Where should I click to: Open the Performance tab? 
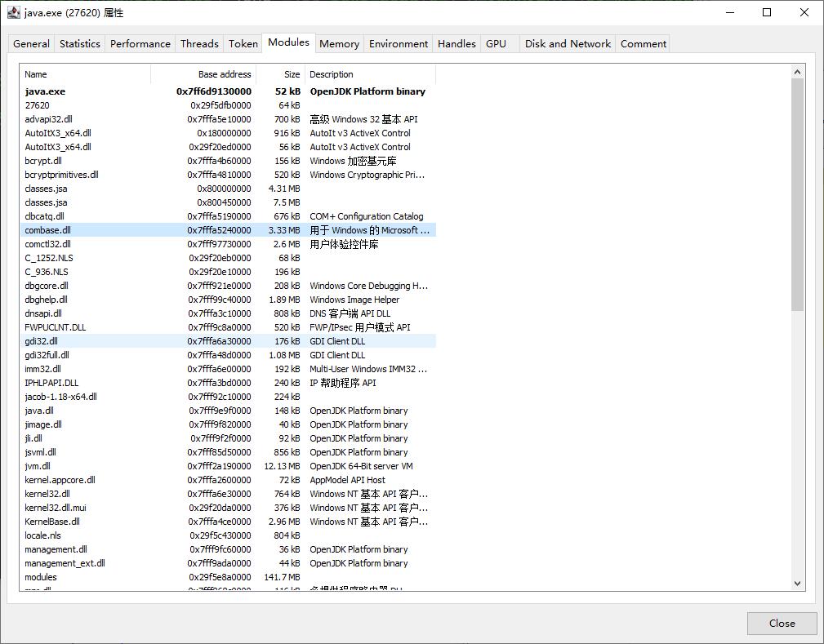140,43
